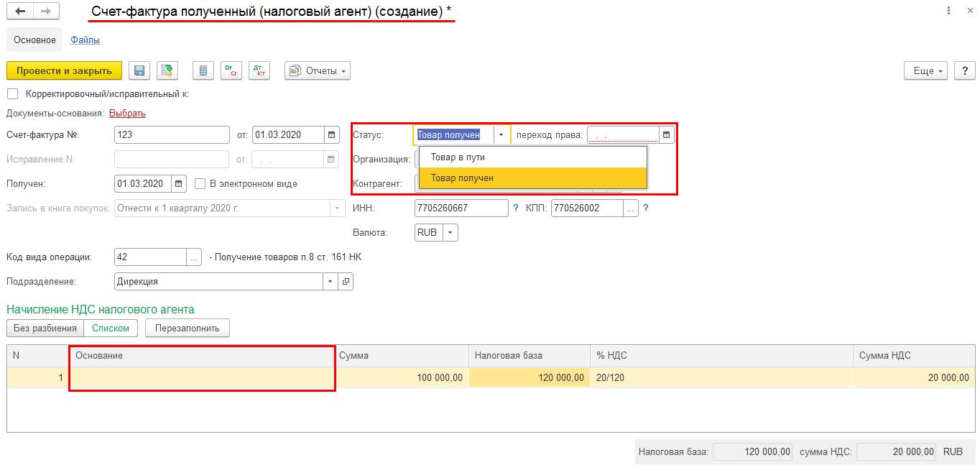Click Выбрать documents-basis link
The height and width of the screenshot is (473, 980).
(127, 113)
